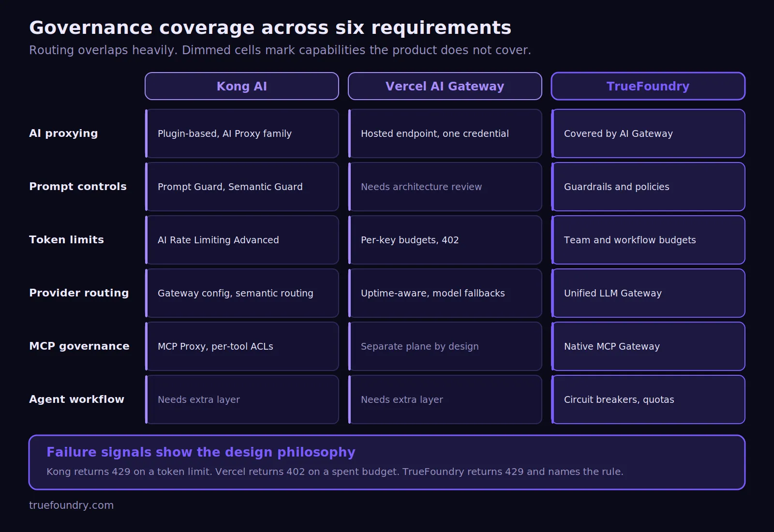Click the 'Team and workflow budgets' cell

pyautogui.click(x=648, y=240)
